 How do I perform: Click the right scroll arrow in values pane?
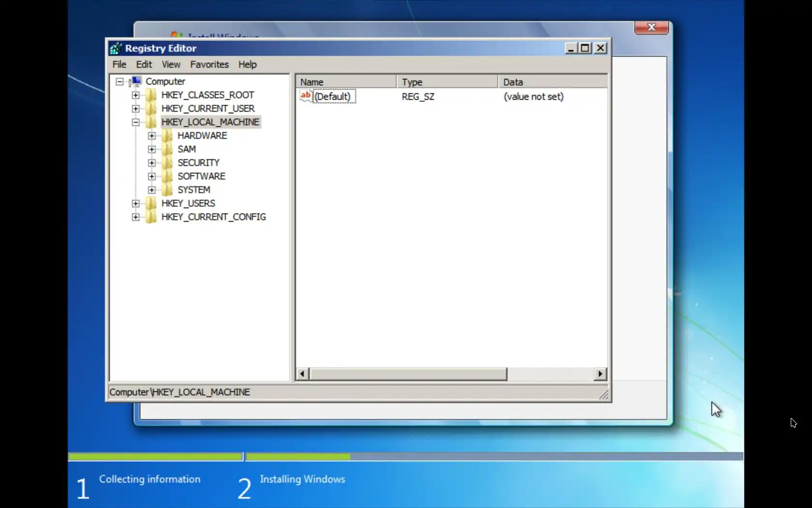600,374
